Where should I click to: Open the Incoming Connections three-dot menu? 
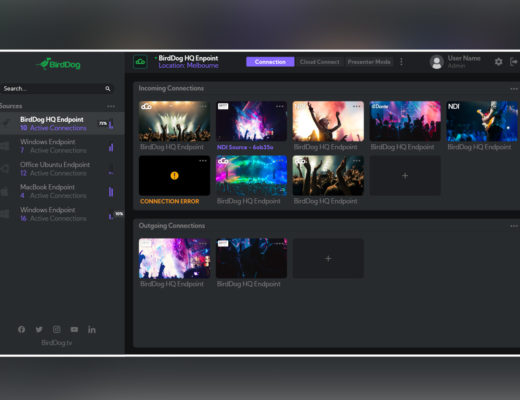click(514, 89)
